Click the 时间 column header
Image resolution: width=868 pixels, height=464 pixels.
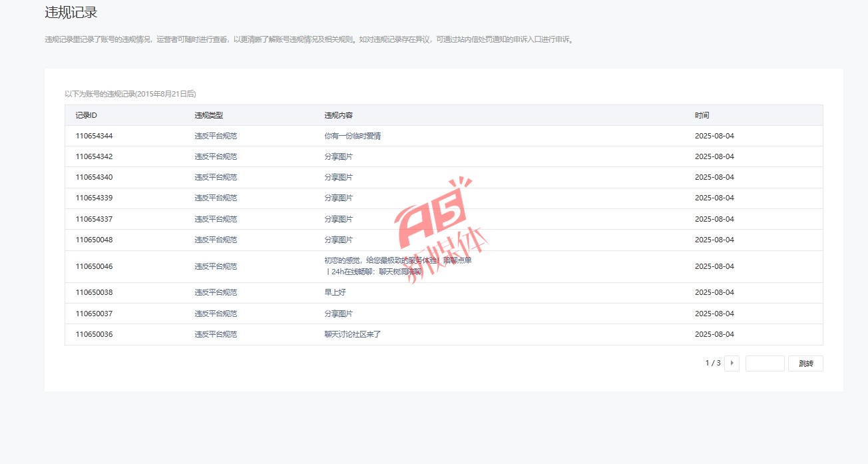click(702, 115)
